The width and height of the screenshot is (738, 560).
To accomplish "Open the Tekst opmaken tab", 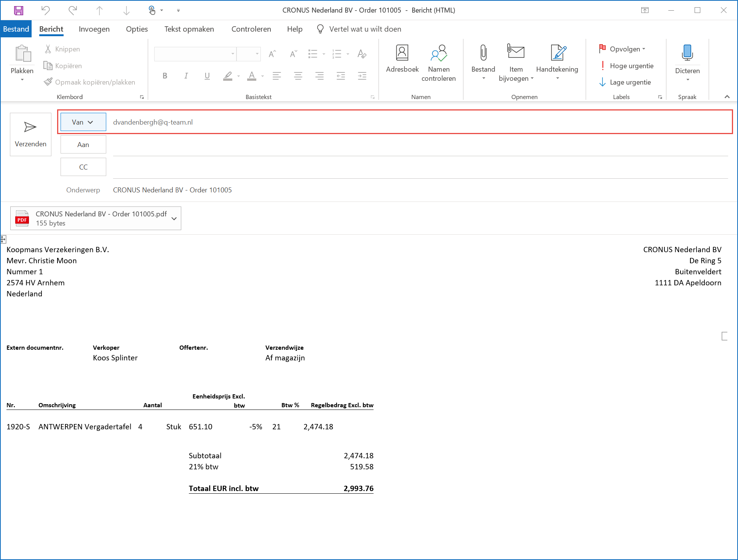I will click(189, 29).
